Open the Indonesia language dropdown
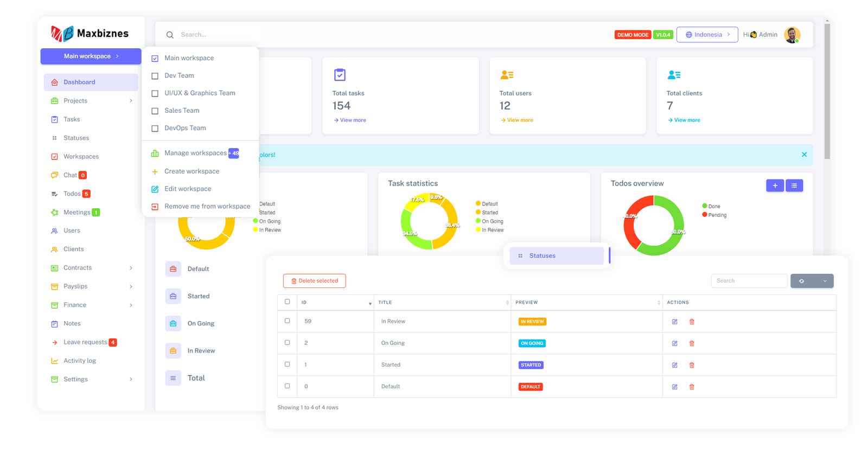This screenshot has width=868, height=461. (707, 35)
